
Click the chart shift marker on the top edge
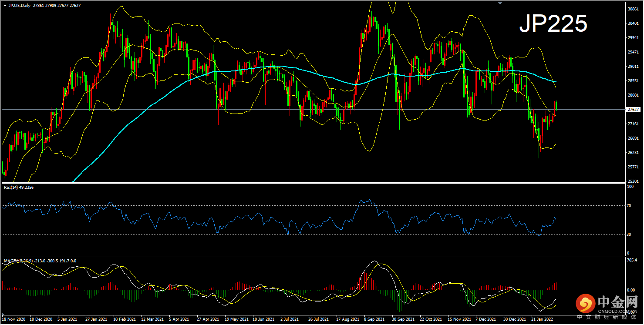tap(500, 3)
